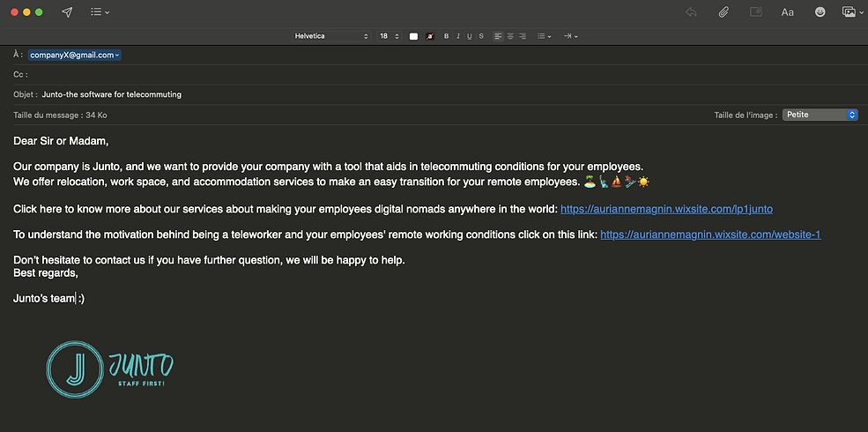Open the Taille de l'image Petite dropdown
The image size is (868, 432).
pyautogui.click(x=820, y=115)
